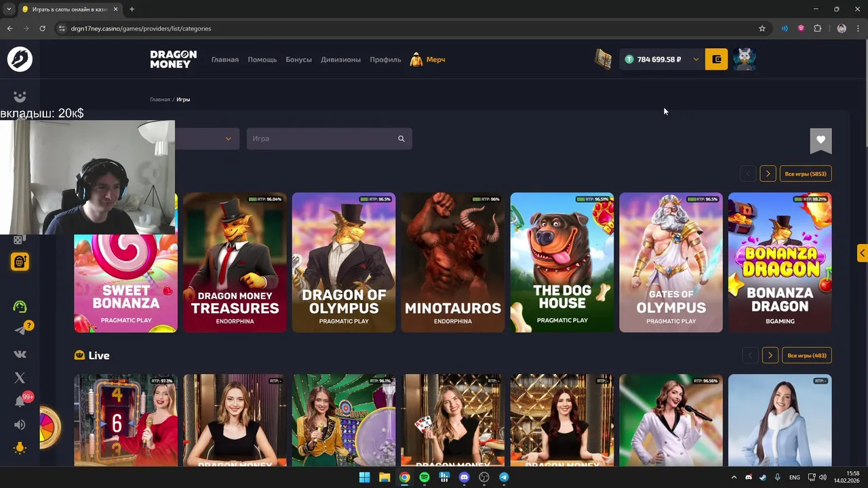Screen dimensions: 868x488
Task: Open the Дивизионы nav item
Action: 341,60
